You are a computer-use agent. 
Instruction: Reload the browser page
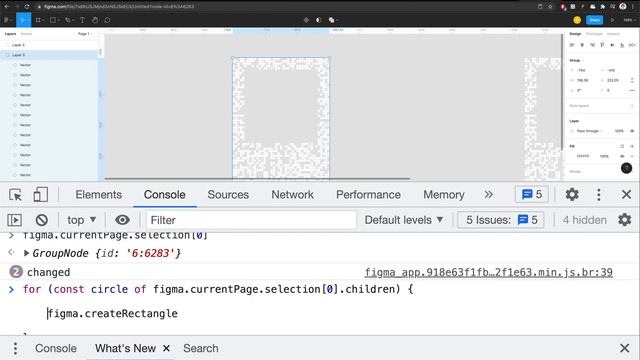[x=27, y=7]
